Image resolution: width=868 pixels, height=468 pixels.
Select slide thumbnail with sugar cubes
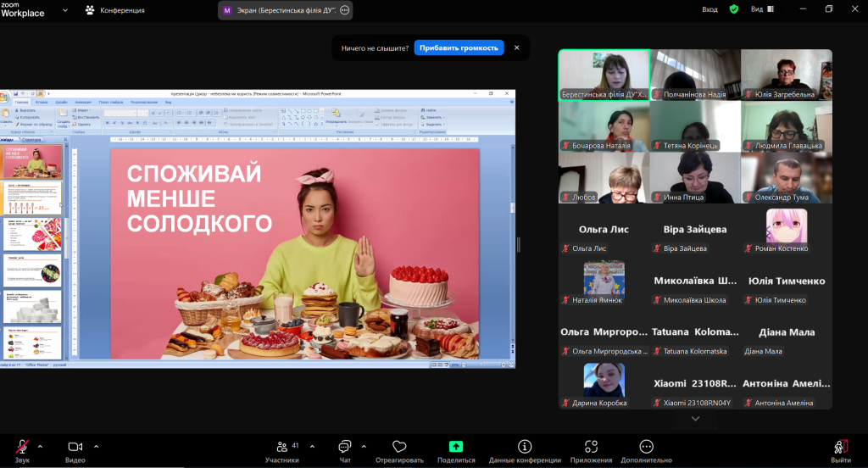(33, 307)
